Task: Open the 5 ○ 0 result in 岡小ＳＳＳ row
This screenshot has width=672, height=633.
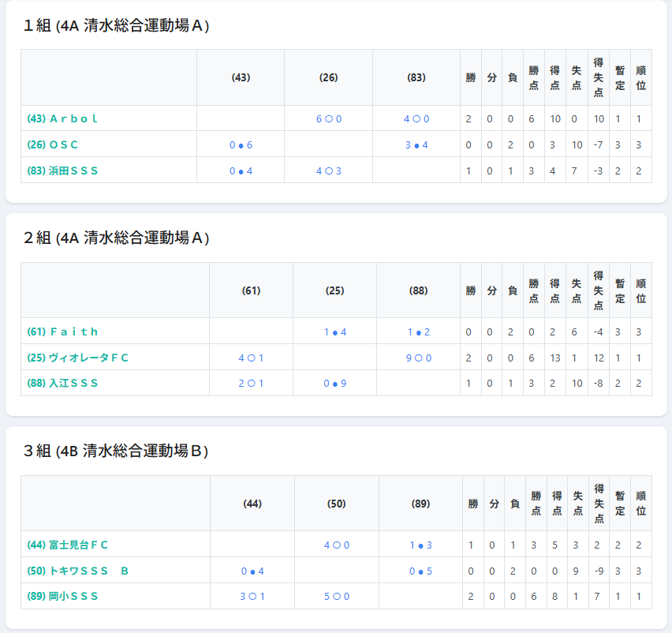Action: (x=336, y=596)
